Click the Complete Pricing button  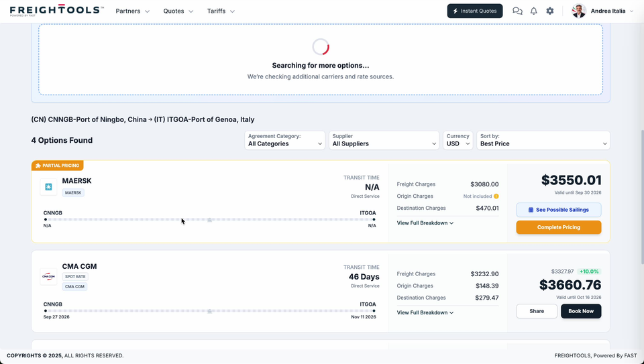(x=559, y=227)
